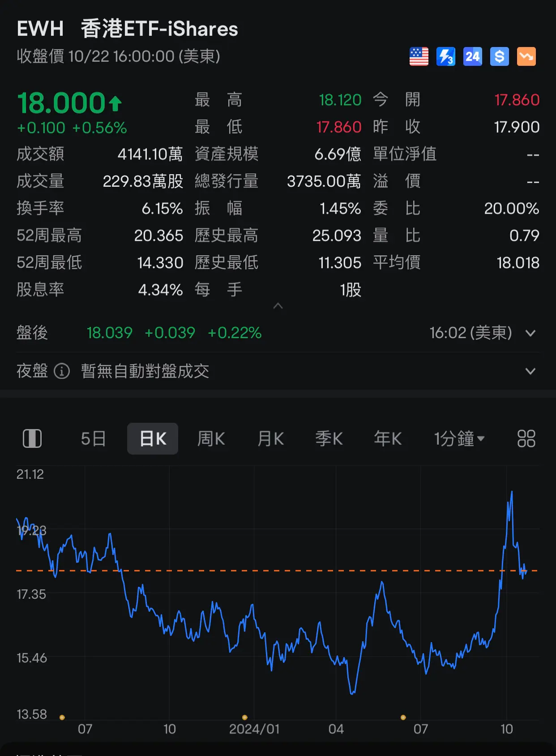Tap the event marker dot before the second 07

(x=403, y=717)
